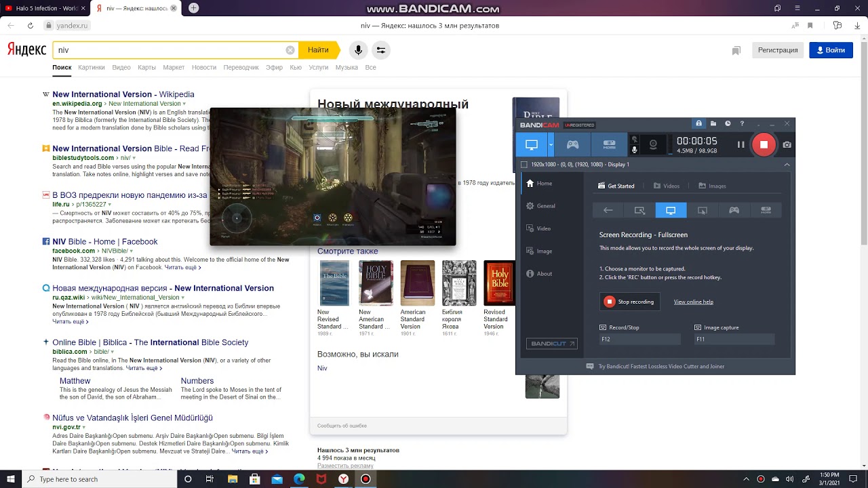Click the blue Войти button
Image resolution: width=868 pixels, height=488 pixels.
pos(831,50)
